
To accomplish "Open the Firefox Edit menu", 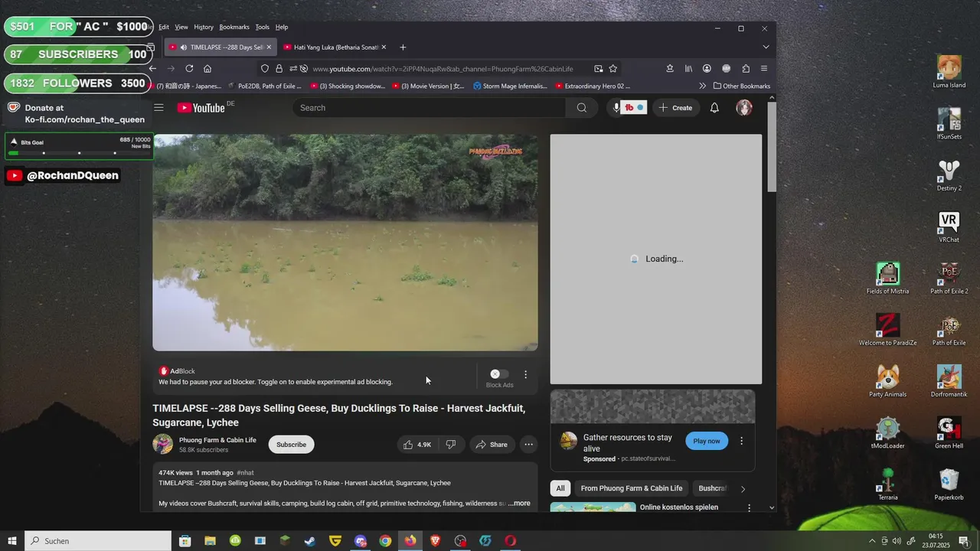I will click(164, 27).
